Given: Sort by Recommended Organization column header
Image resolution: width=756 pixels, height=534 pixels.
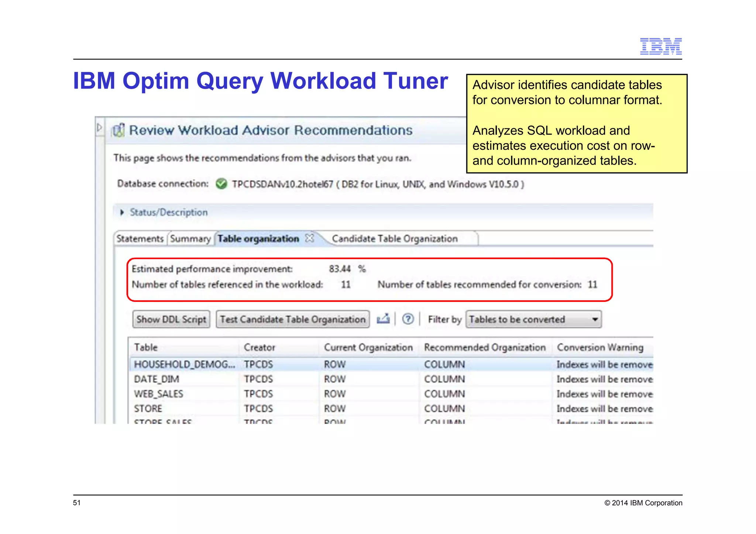Looking at the screenshot, I should (485, 347).
